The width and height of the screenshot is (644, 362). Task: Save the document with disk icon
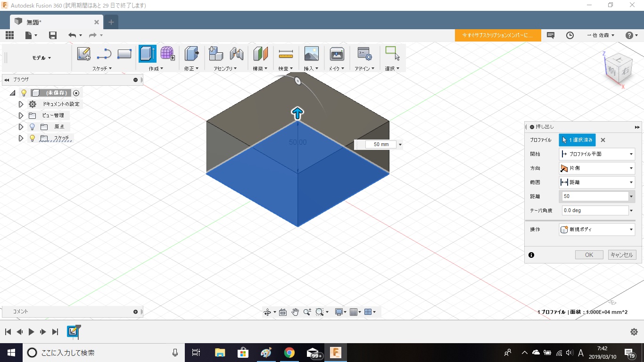(53, 35)
